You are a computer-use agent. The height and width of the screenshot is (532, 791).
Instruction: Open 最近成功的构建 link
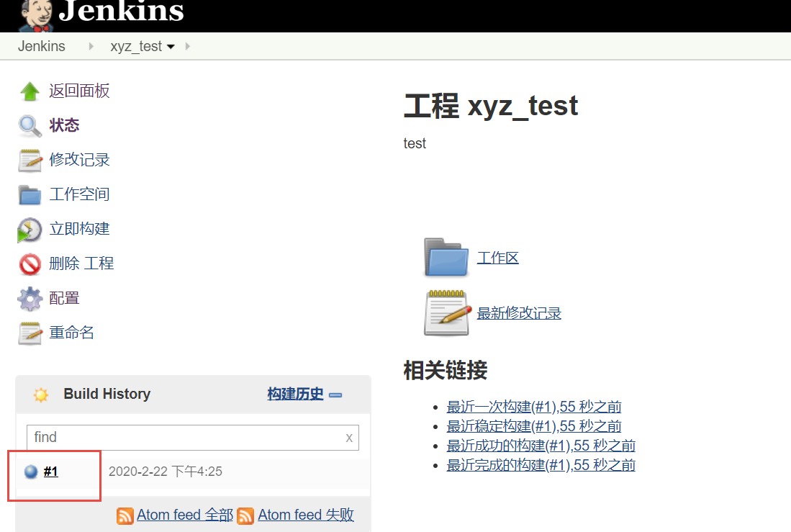coord(541,446)
